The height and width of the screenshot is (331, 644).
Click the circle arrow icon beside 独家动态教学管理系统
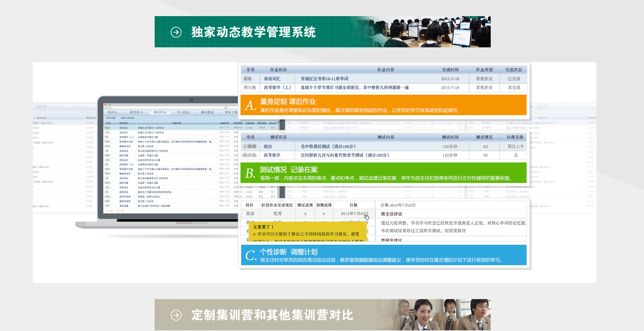pyautogui.click(x=176, y=32)
